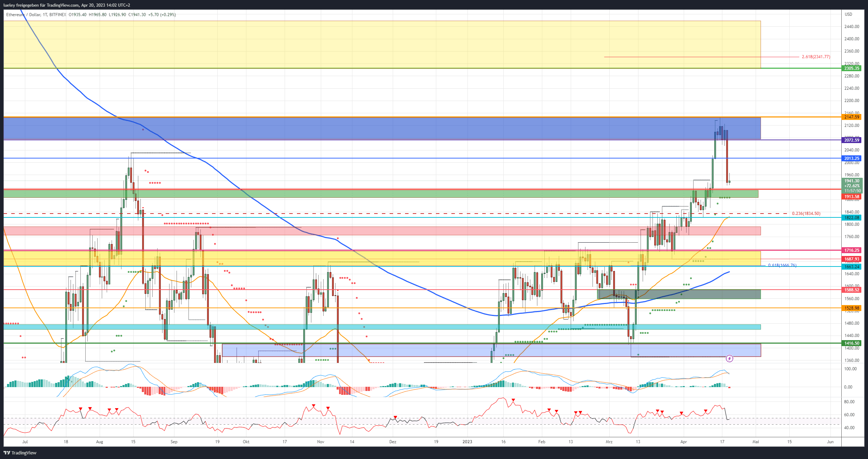Click the Okt label on time axis
The height and width of the screenshot is (459, 868).
(246, 442)
